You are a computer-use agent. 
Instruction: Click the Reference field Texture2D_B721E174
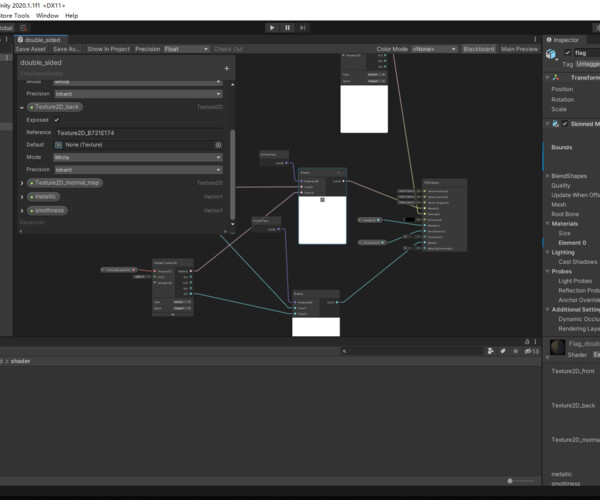tap(138, 133)
